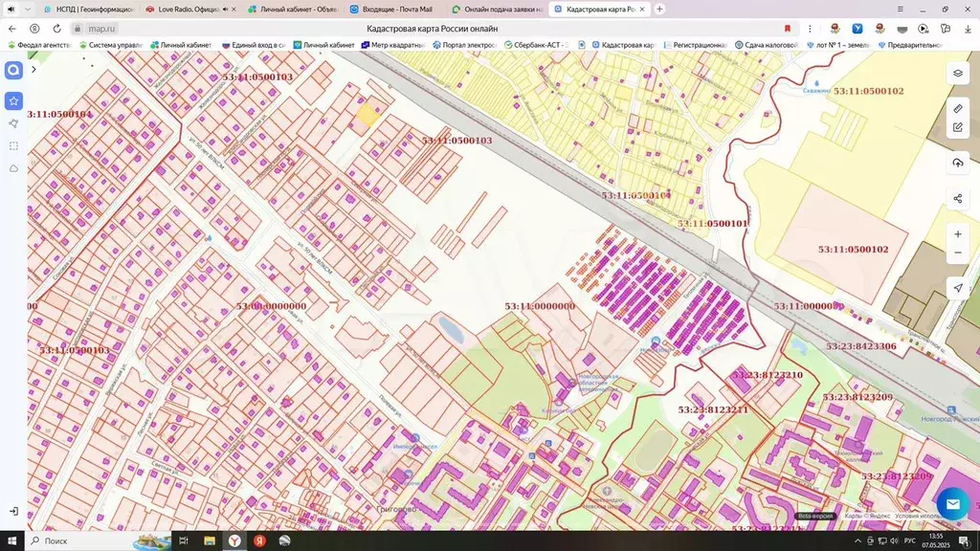Click the pin marker icon in sidebar
The image size is (980, 551).
tap(13, 123)
